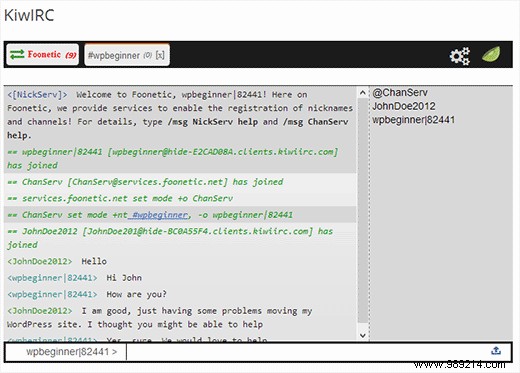
Task: Close the #wpbeginner tab with [x]
Action: point(160,55)
